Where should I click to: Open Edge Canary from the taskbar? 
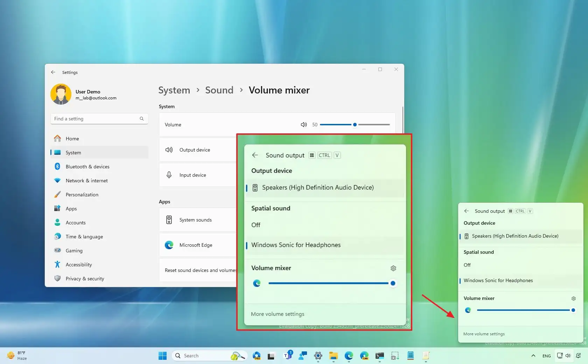364,356
